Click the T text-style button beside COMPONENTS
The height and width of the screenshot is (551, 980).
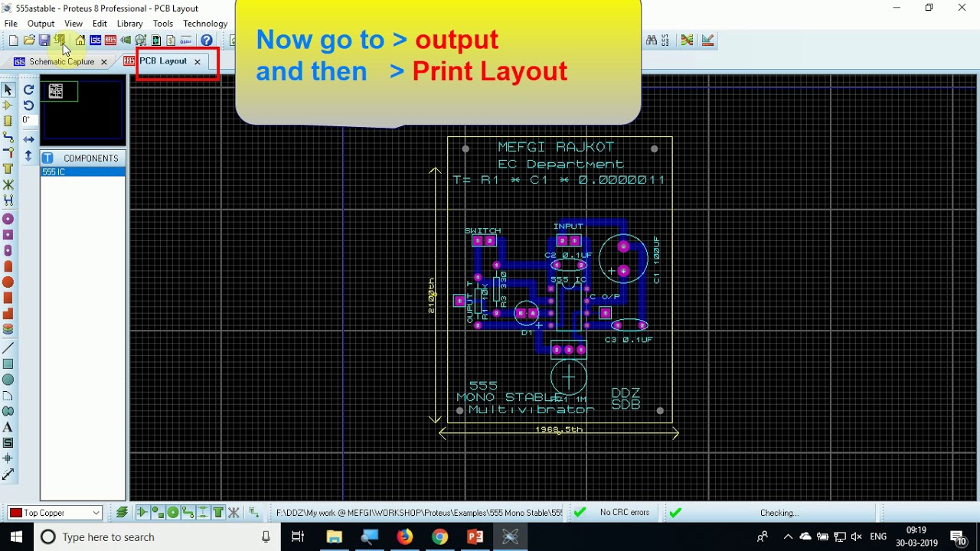(x=47, y=158)
